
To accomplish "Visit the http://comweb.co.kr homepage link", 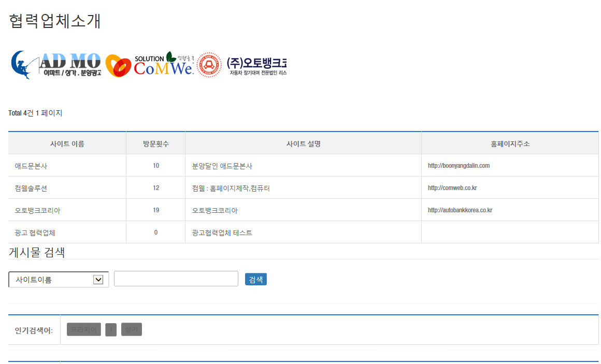I will click(x=452, y=188).
